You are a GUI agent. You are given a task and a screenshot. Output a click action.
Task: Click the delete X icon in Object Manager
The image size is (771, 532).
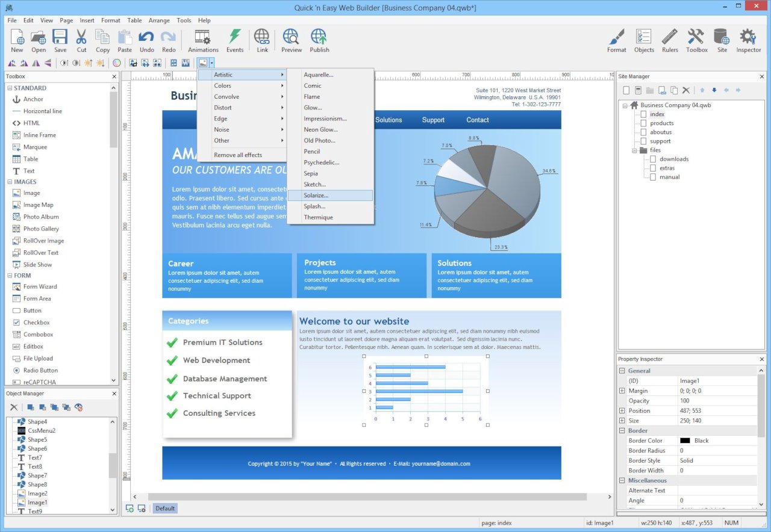tap(14, 407)
